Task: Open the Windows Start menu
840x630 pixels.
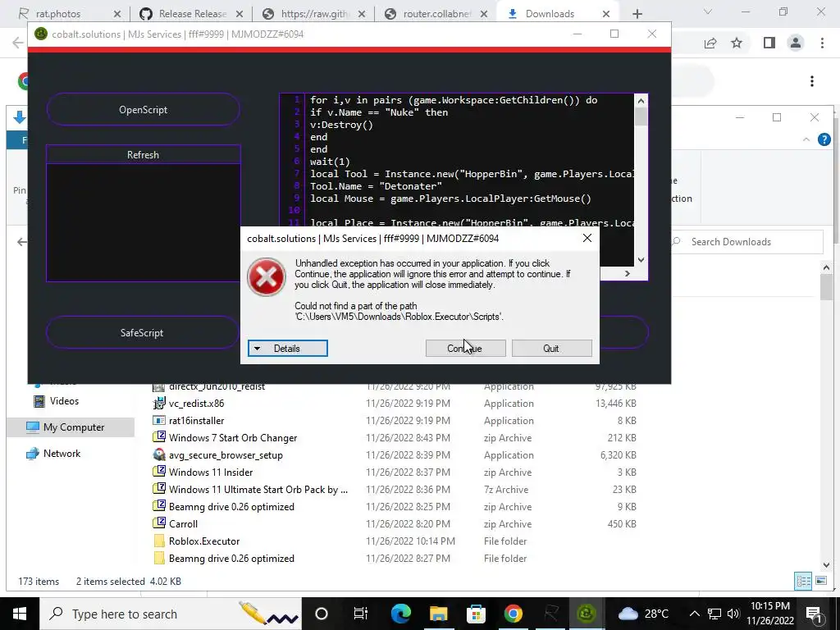Action: [x=20, y=614]
